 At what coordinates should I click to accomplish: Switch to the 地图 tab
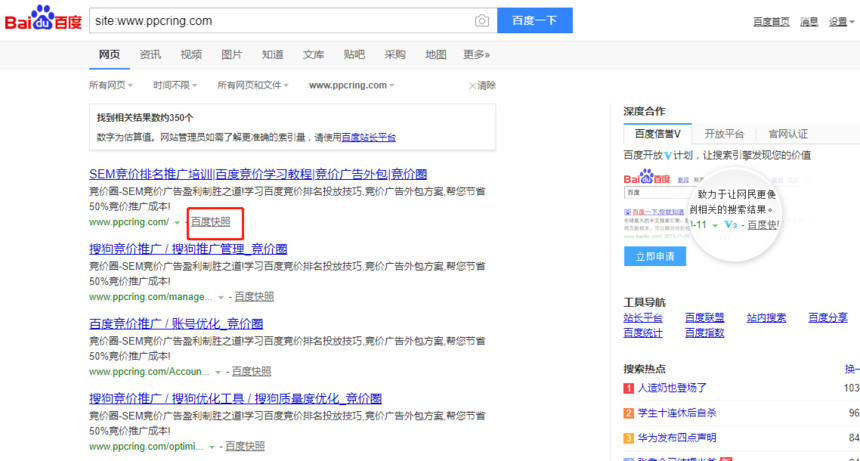click(x=435, y=54)
